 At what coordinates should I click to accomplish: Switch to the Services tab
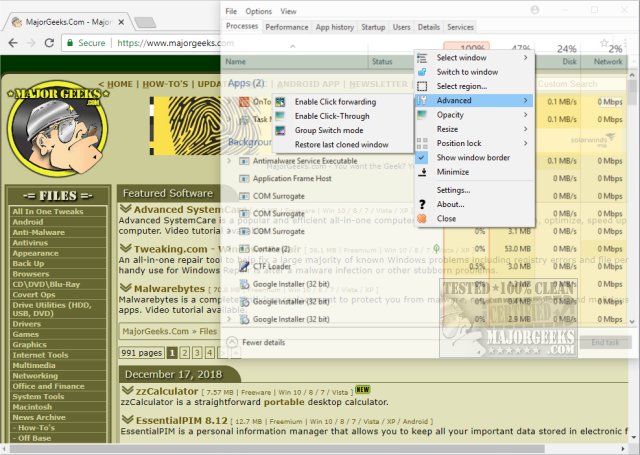pos(460,27)
